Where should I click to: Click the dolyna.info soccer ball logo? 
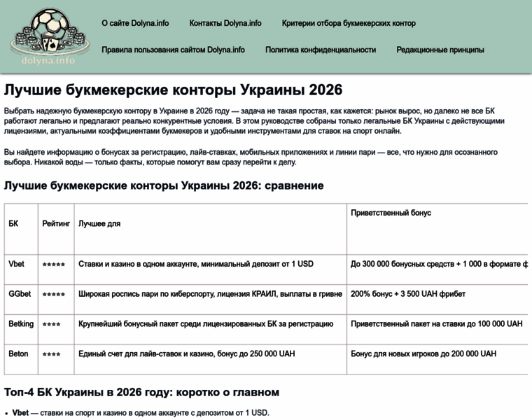[x=50, y=36]
